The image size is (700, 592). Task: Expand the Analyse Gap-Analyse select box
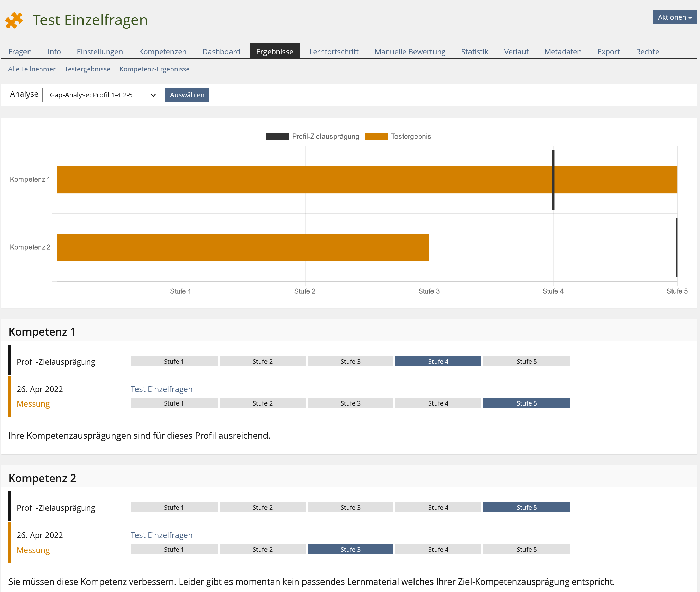[x=100, y=95]
